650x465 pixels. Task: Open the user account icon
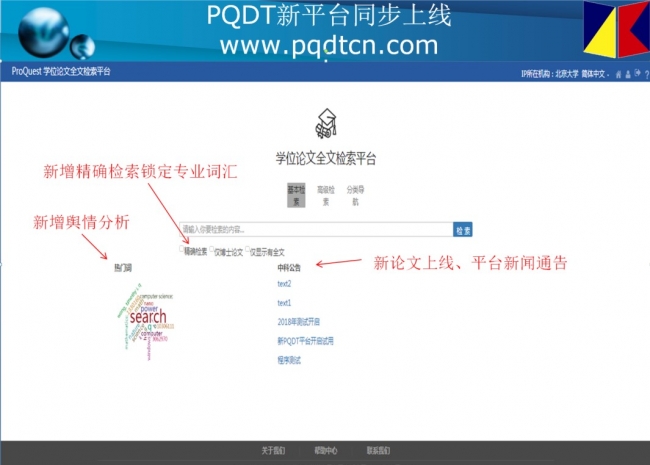tap(628, 74)
